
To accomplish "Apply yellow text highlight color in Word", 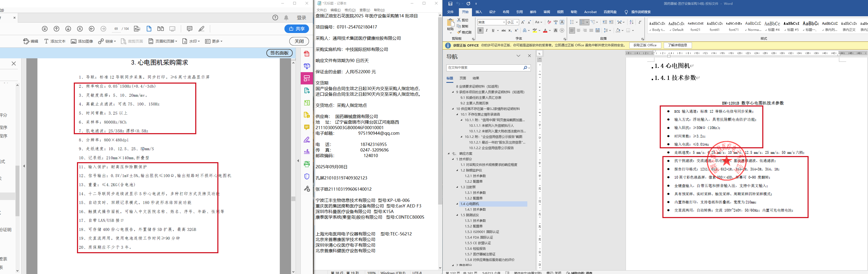I will [x=535, y=31].
